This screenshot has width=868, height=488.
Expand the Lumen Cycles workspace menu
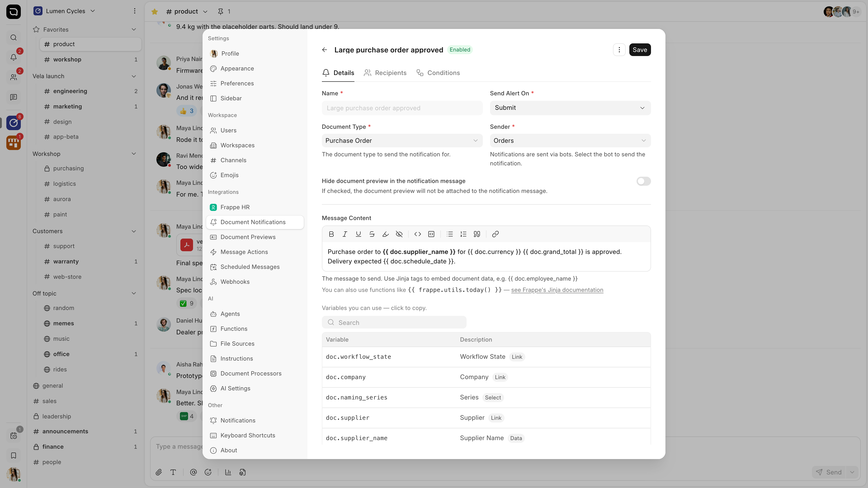click(65, 11)
